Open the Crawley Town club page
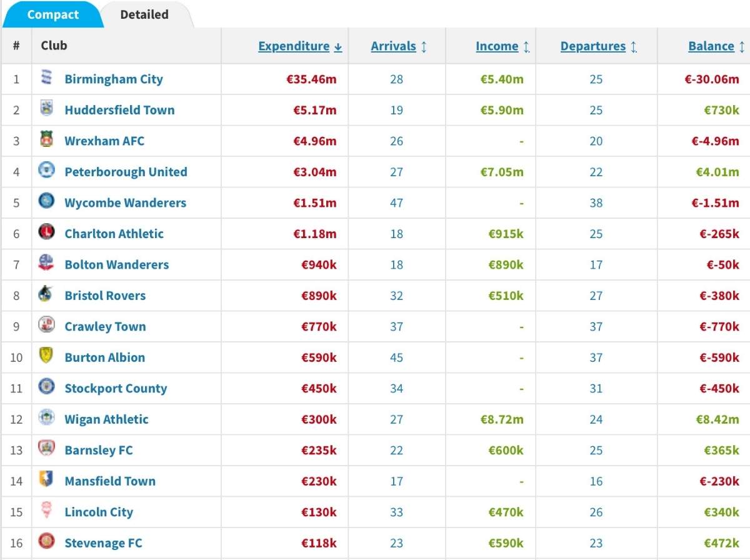This screenshot has height=560, width=750. pyautogui.click(x=105, y=327)
